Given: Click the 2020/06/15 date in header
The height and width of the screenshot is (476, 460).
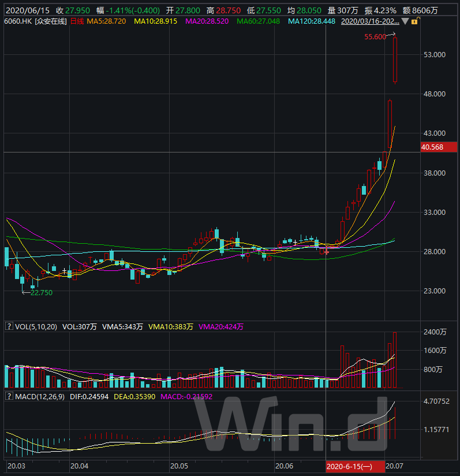Looking at the screenshot, I should [x=28, y=10].
